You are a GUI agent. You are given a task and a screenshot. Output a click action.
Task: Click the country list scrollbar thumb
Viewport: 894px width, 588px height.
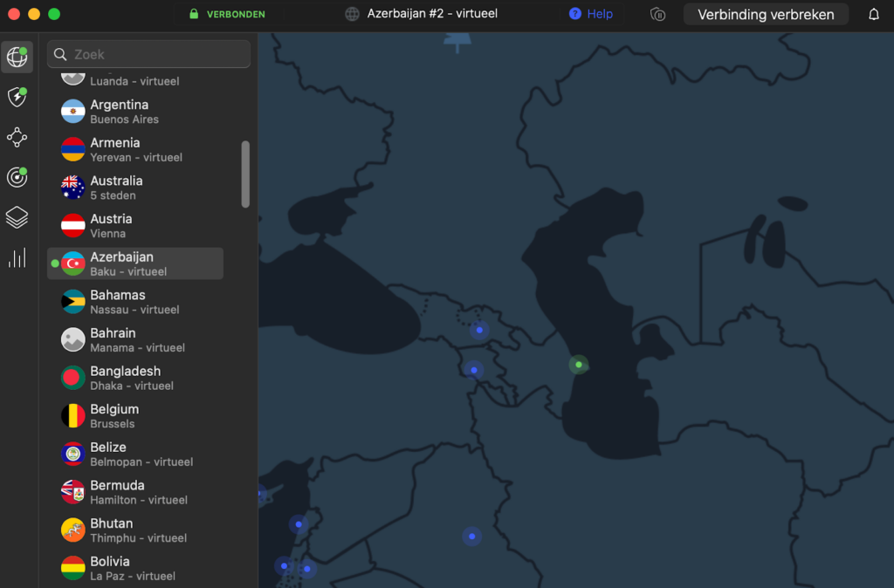[x=245, y=174]
